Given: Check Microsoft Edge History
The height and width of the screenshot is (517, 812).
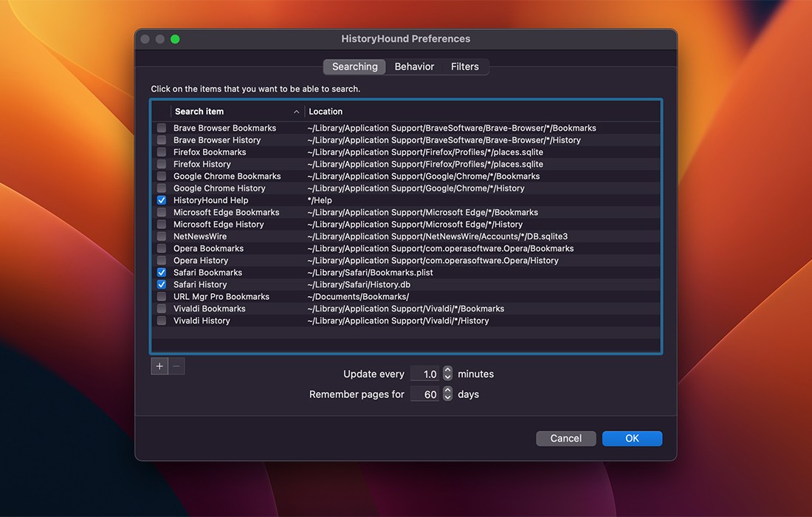Looking at the screenshot, I should click(161, 224).
